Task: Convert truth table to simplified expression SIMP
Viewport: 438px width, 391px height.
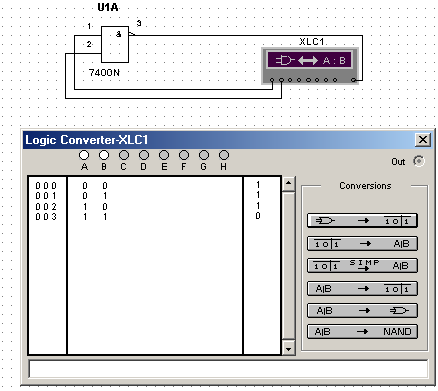Action: 362,266
